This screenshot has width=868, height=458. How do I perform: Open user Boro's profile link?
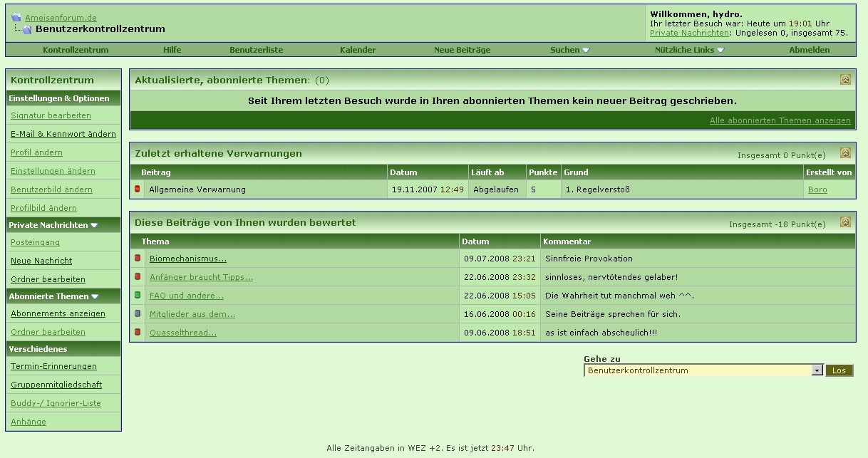(817, 189)
